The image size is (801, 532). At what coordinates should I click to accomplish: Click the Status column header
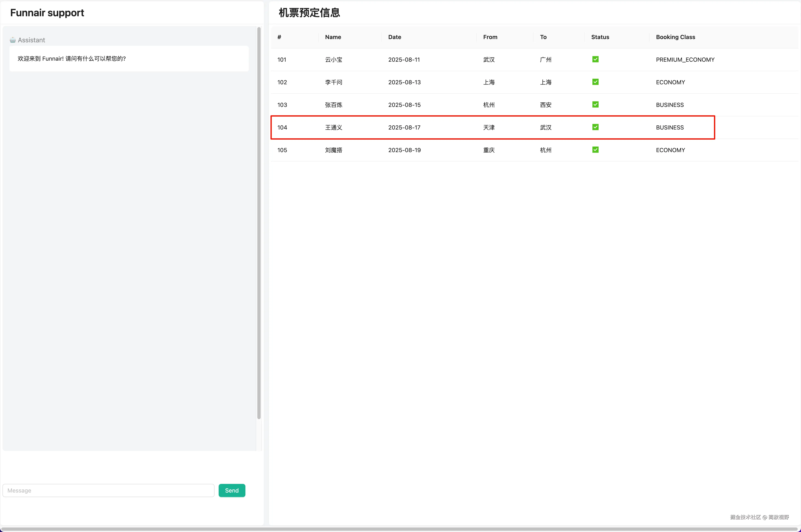(600, 37)
